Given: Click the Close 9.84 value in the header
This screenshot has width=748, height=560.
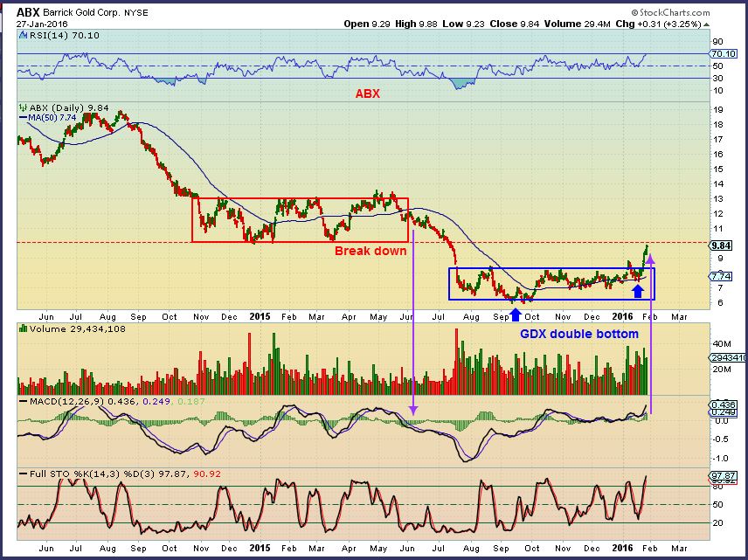Looking at the screenshot, I should tap(514, 24).
